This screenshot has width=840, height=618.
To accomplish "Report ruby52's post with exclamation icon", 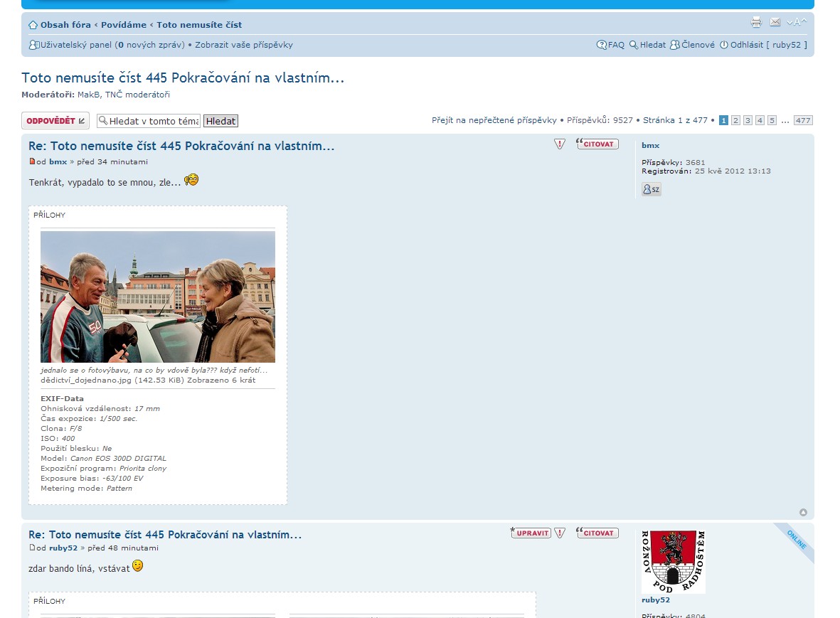I will 560,533.
